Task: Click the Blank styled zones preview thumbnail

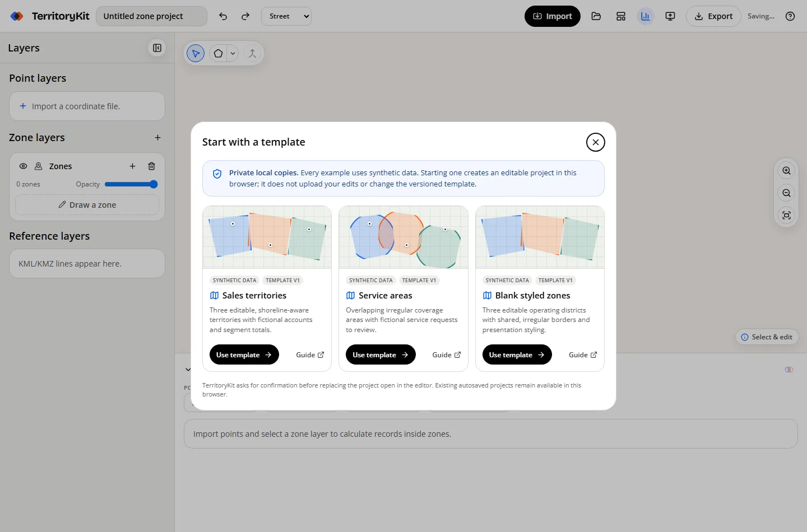Action: [x=540, y=237]
